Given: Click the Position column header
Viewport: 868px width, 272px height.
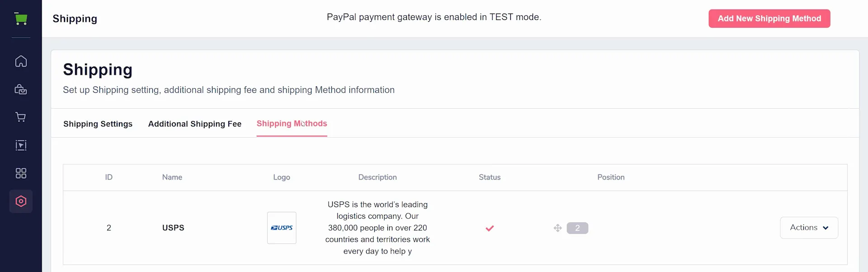Looking at the screenshot, I should pyautogui.click(x=611, y=177).
